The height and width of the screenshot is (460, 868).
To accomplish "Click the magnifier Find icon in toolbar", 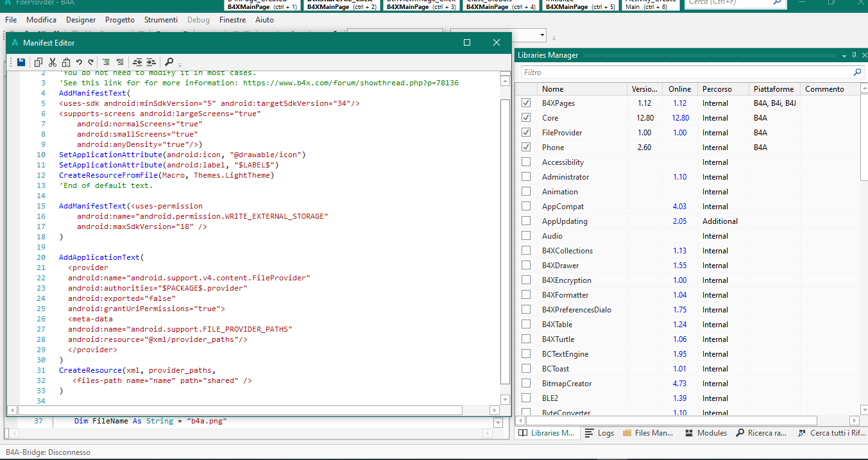I will tap(169, 62).
